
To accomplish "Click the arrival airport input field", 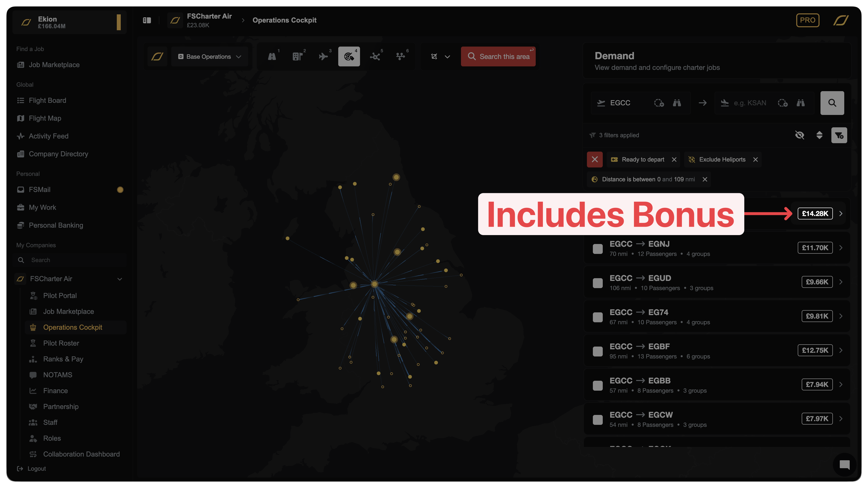I will [x=750, y=103].
